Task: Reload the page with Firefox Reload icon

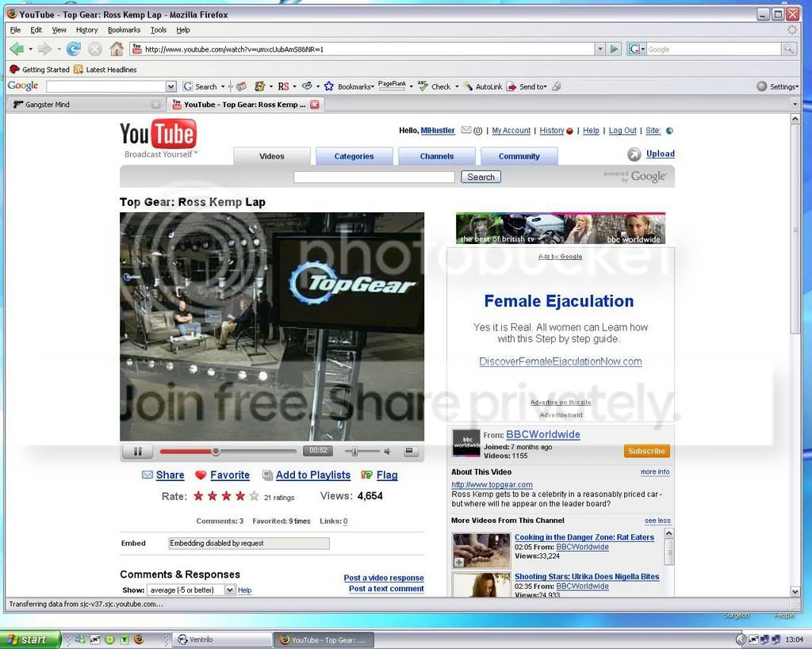Action: (x=74, y=49)
